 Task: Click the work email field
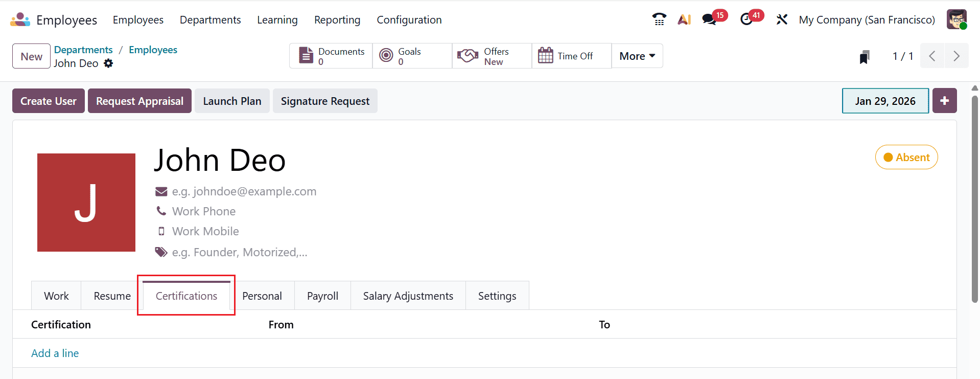coord(244,191)
